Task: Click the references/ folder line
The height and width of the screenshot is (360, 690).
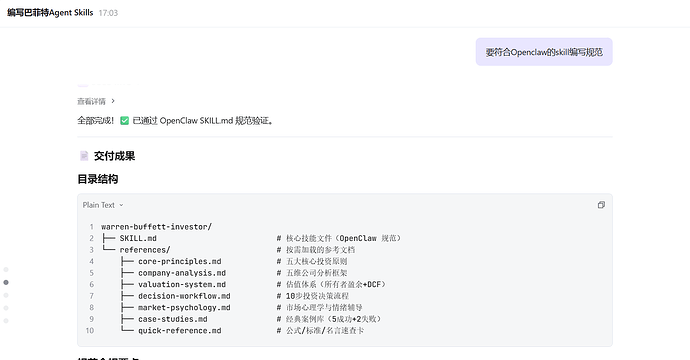Action: pyautogui.click(x=145, y=250)
